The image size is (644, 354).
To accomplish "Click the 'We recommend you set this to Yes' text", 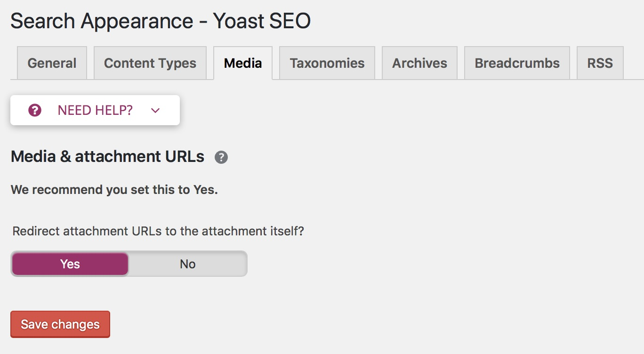I will [x=114, y=190].
